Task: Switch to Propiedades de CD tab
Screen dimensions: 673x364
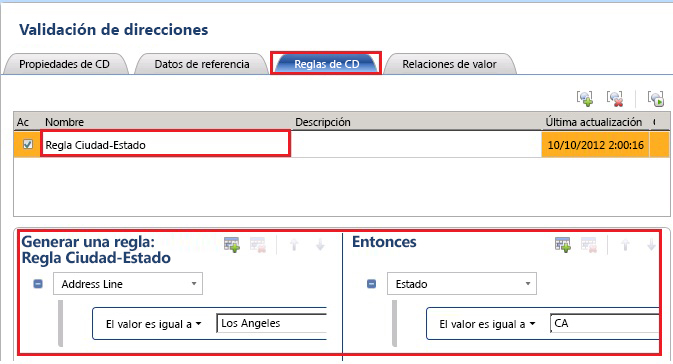Action: point(65,64)
